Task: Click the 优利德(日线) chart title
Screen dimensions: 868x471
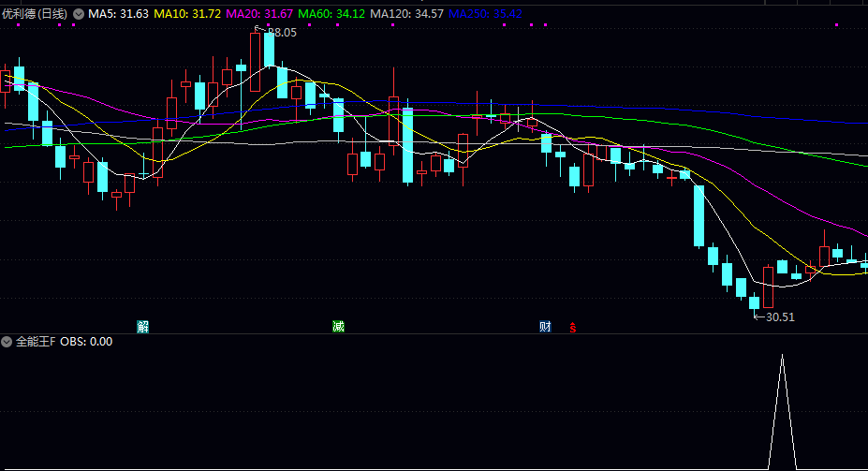Action: click(36, 14)
